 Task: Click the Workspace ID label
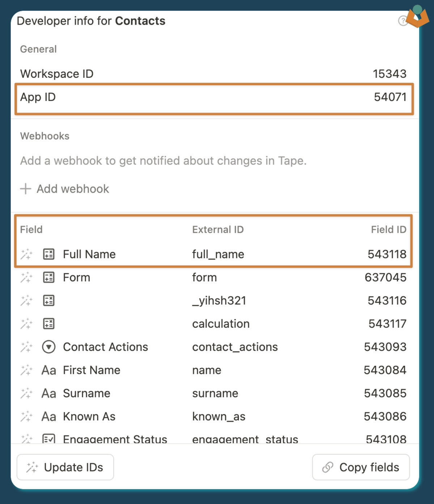pos(57,74)
